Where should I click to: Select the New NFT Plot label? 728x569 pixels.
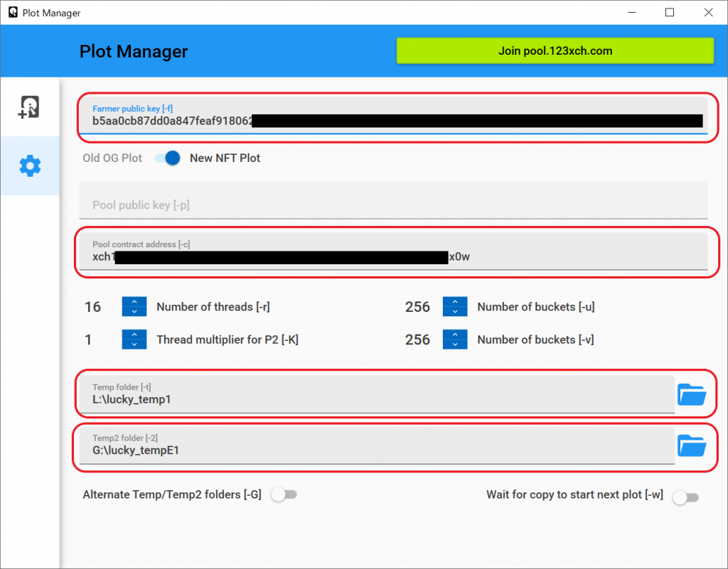(225, 158)
